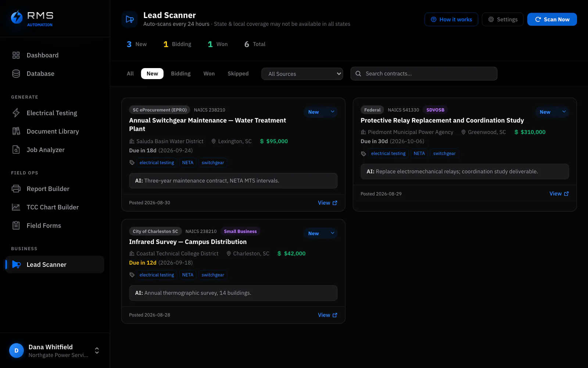Click the SDVOSB badge
This screenshot has height=368, width=588.
pos(435,110)
